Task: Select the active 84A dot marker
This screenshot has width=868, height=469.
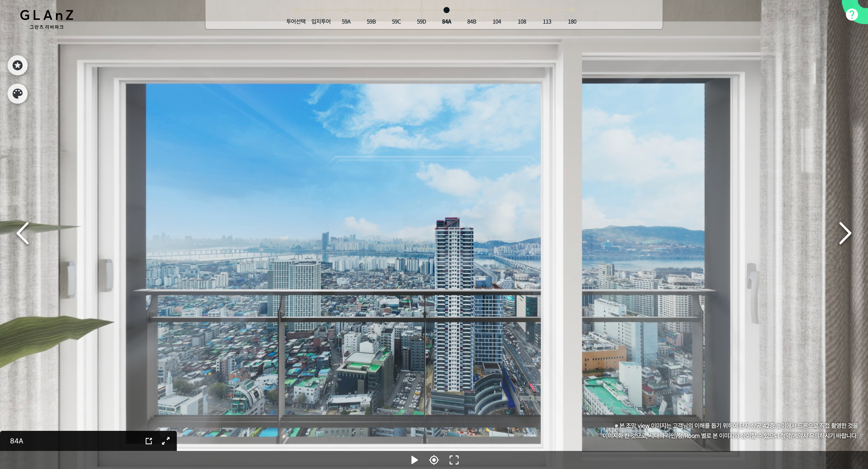Action: (x=447, y=10)
